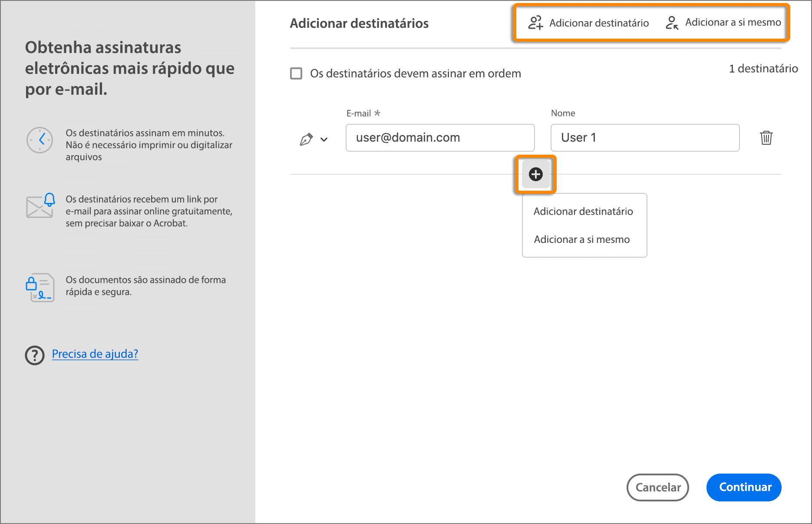
Task: Expand the signer options next to the pen
Action: 323,140
